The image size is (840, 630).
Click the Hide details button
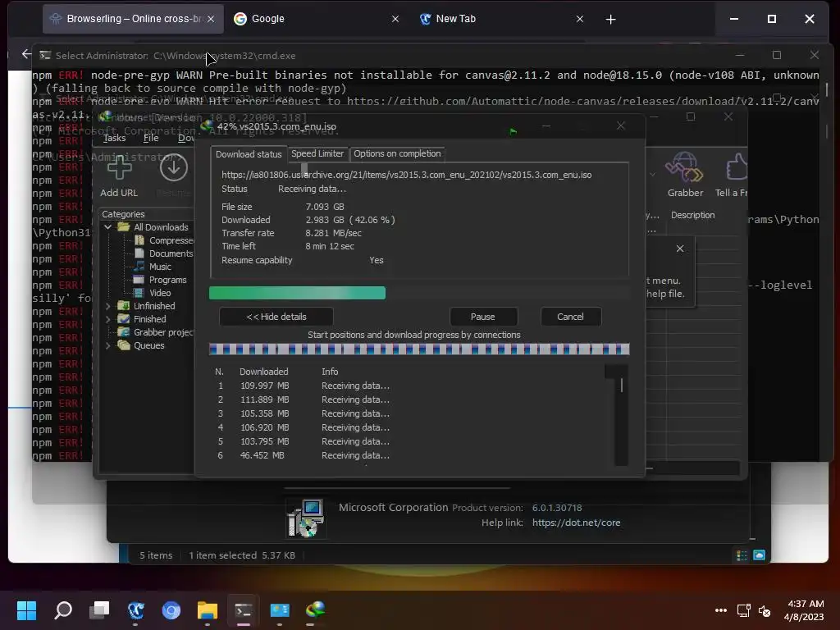276,317
